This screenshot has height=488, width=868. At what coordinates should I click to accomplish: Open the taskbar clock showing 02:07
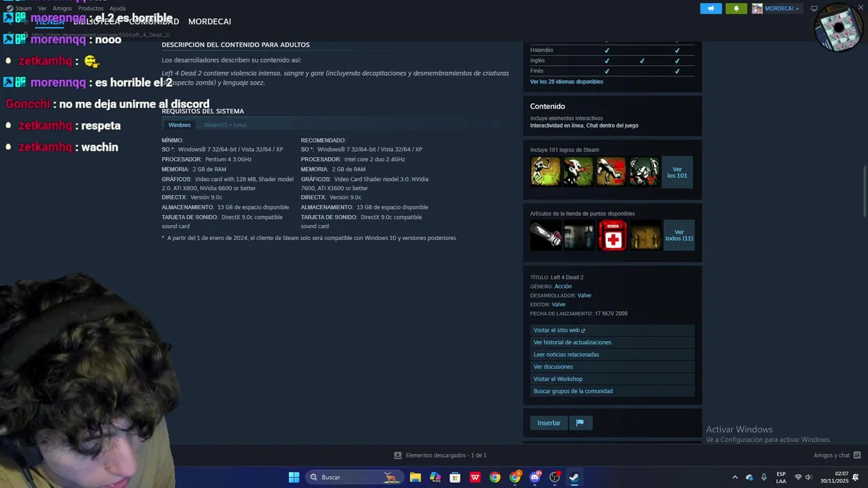click(834, 477)
